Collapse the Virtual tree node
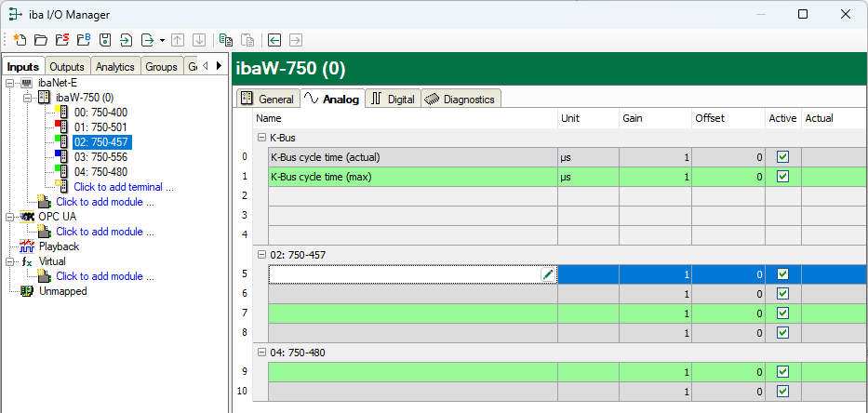This screenshot has height=413, width=868. (x=10, y=261)
